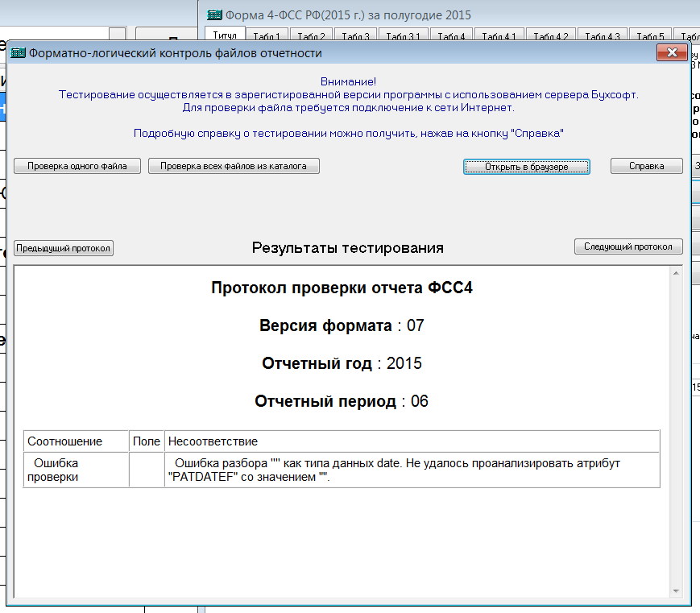Screen dimensions: 700x613
Task: Click the Форма 4-ФСС window icon
Action: coord(214,15)
